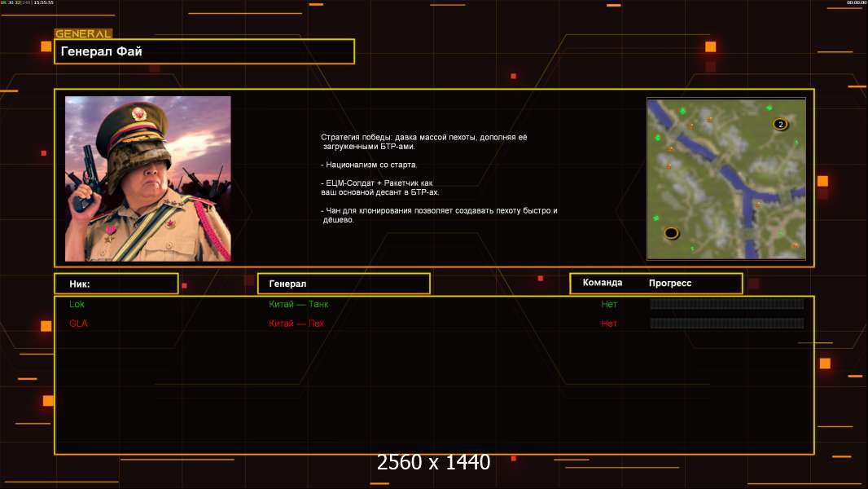Screen dimensions: 868x489
Task: Click the 'Ник:' column header
Action: coord(116,284)
